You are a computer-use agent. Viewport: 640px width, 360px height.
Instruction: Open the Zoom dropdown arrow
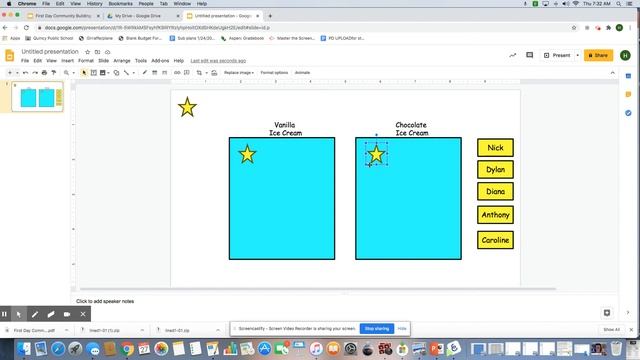click(x=73, y=73)
